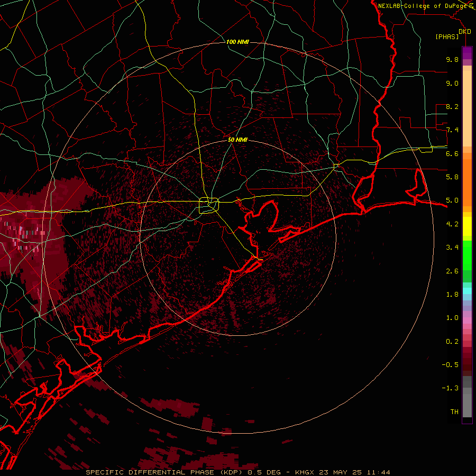Click the -0.5 value on the color scale
The width and height of the screenshot is (476, 476).
click(450, 365)
